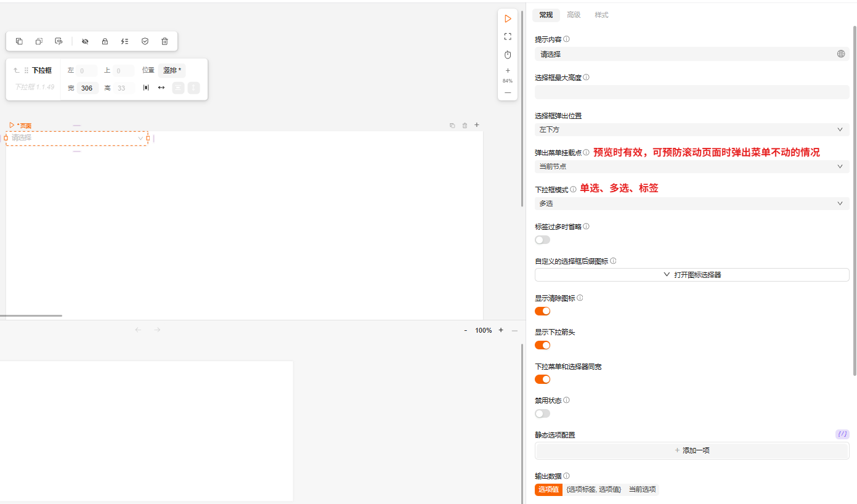Switch to the 高级 tab
This screenshot has height=504, width=857.
(x=574, y=15)
